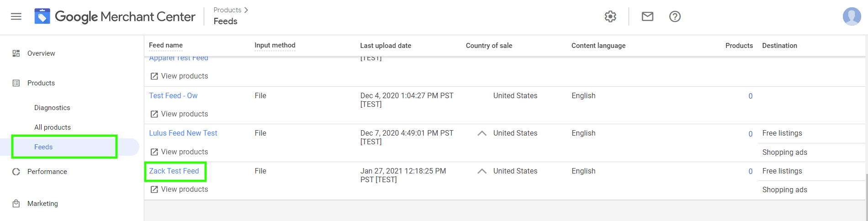868x221 pixels.
Task: View products for Lulus Feed New Test
Action: point(179,152)
